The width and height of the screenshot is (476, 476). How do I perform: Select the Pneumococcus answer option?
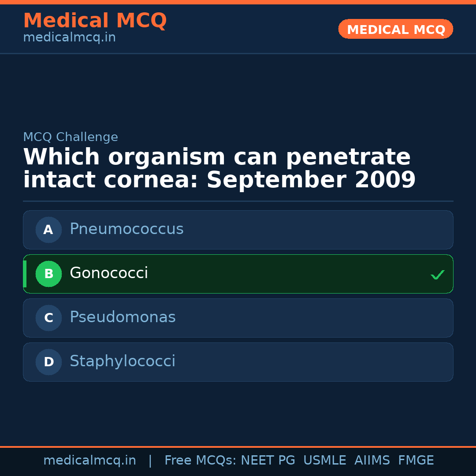pyautogui.click(x=238, y=230)
